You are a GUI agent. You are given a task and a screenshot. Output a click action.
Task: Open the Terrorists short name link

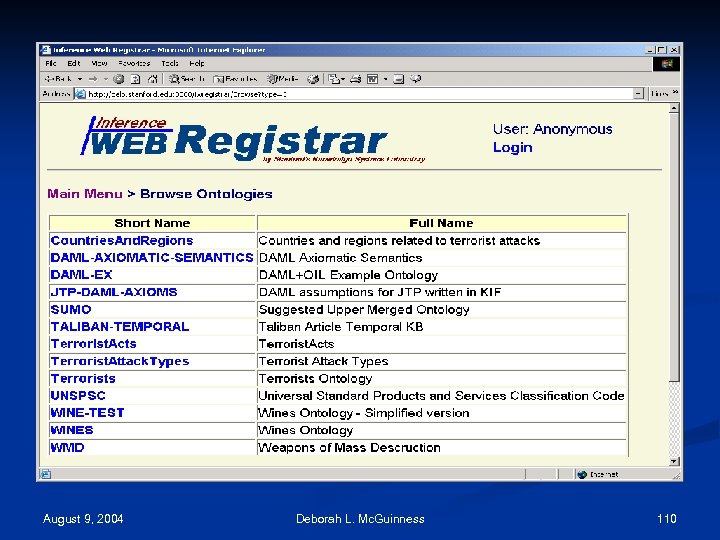(83, 378)
